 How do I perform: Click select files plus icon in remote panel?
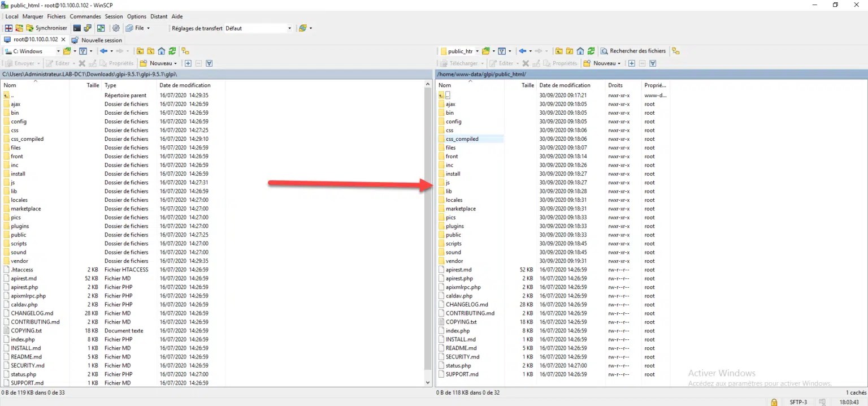[x=632, y=63]
